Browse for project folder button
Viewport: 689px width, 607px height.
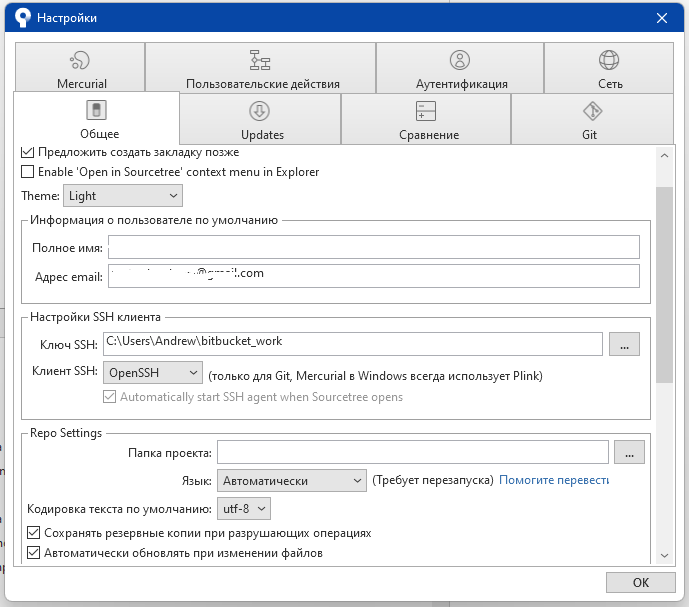(629, 452)
